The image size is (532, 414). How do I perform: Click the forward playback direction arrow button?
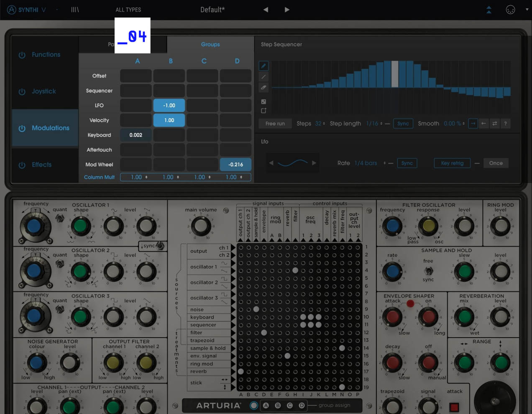pyautogui.click(x=473, y=124)
